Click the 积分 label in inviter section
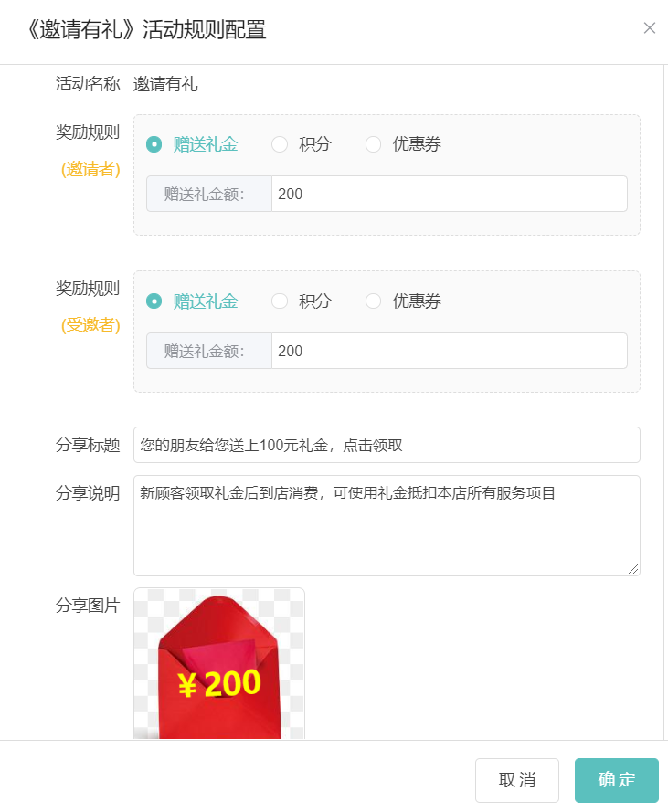 pos(315,144)
